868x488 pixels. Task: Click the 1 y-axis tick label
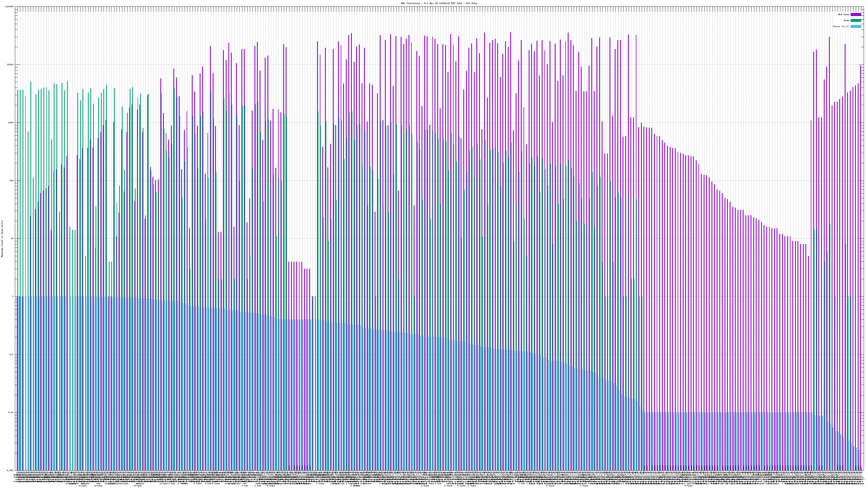pyautogui.click(x=13, y=296)
